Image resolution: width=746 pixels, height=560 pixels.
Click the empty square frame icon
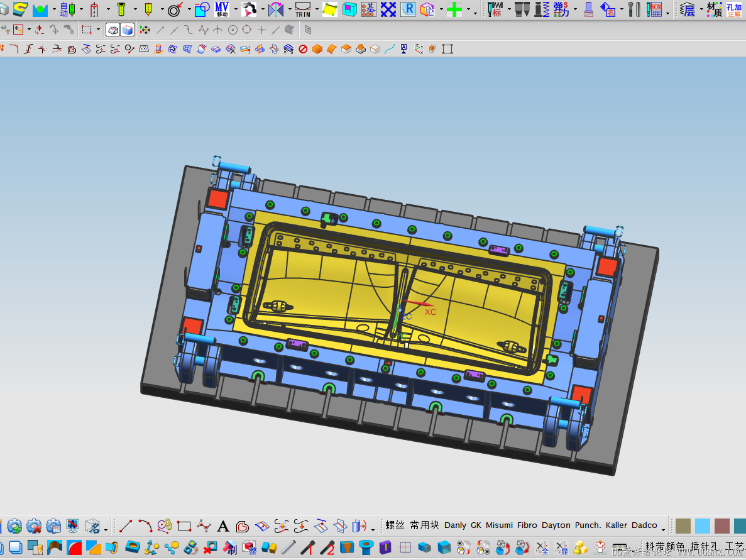point(447,49)
